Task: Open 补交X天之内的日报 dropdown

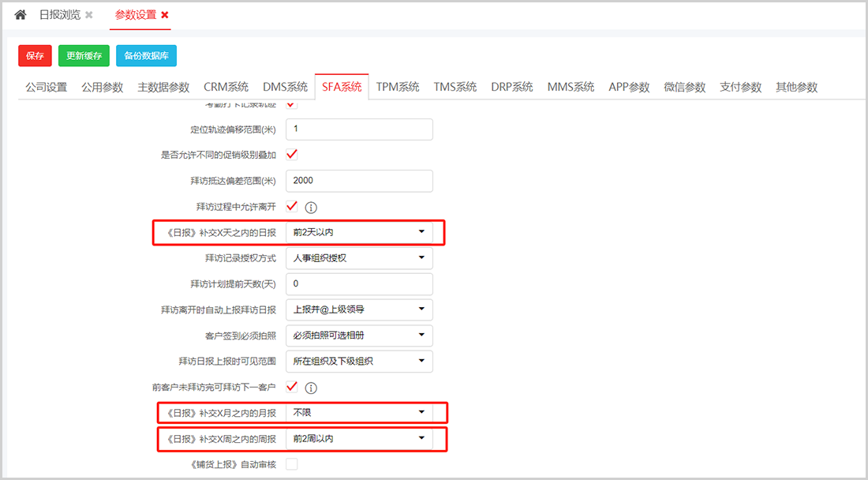Action: 359,232
